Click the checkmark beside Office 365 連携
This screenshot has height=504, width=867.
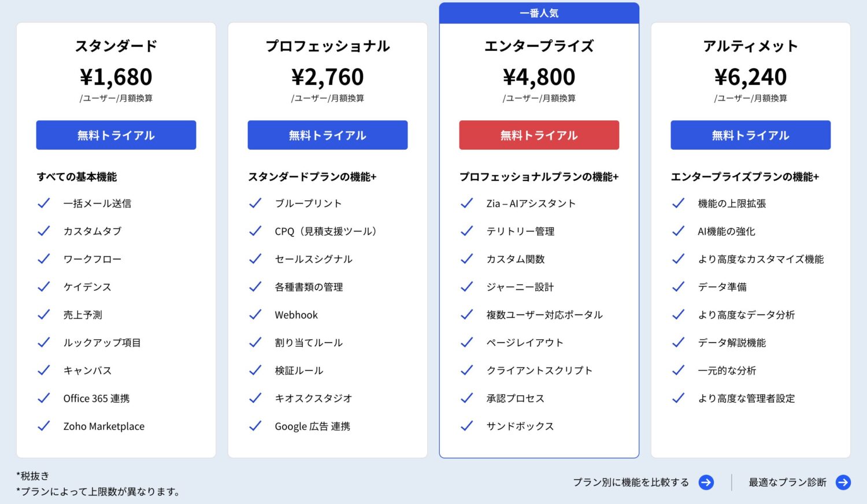click(x=43, y=398)
